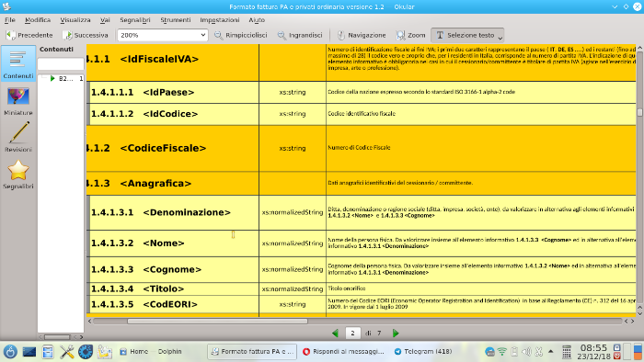Open the Segnalibri menu

click(x=135, y=19)
